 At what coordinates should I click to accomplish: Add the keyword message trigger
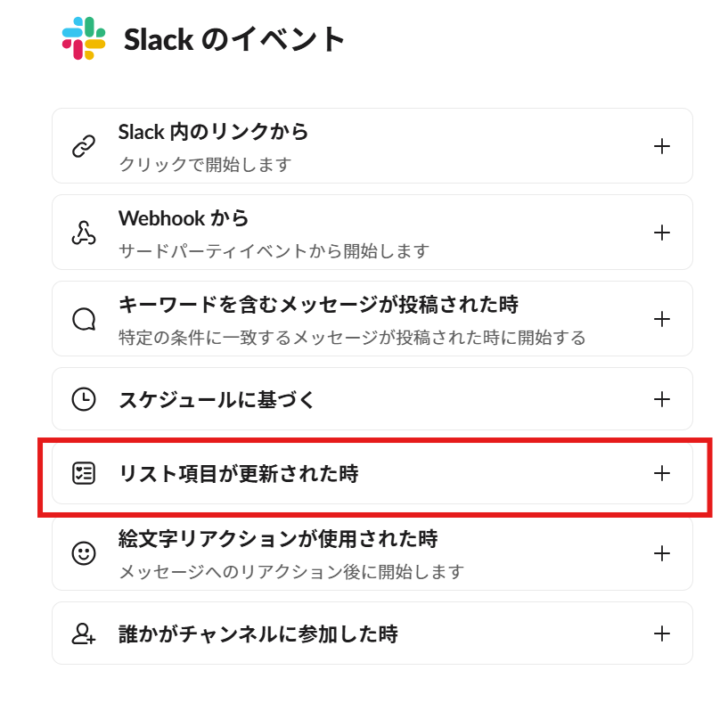[662, 317]
